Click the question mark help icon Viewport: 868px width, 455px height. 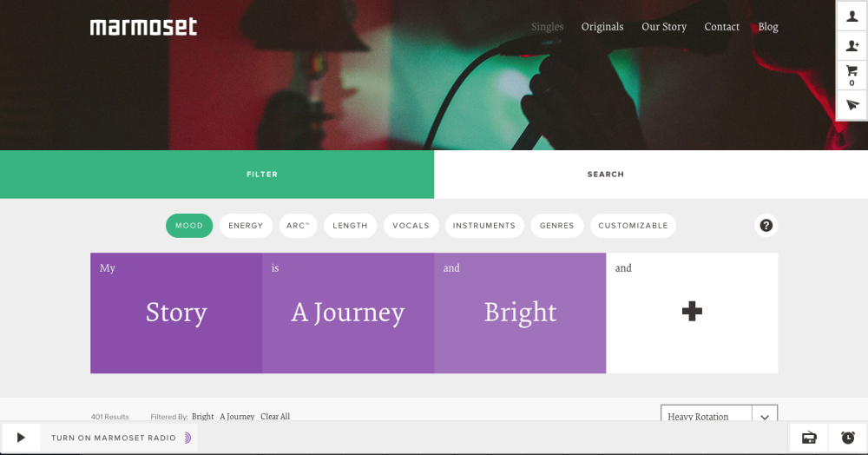coord(766,226)
